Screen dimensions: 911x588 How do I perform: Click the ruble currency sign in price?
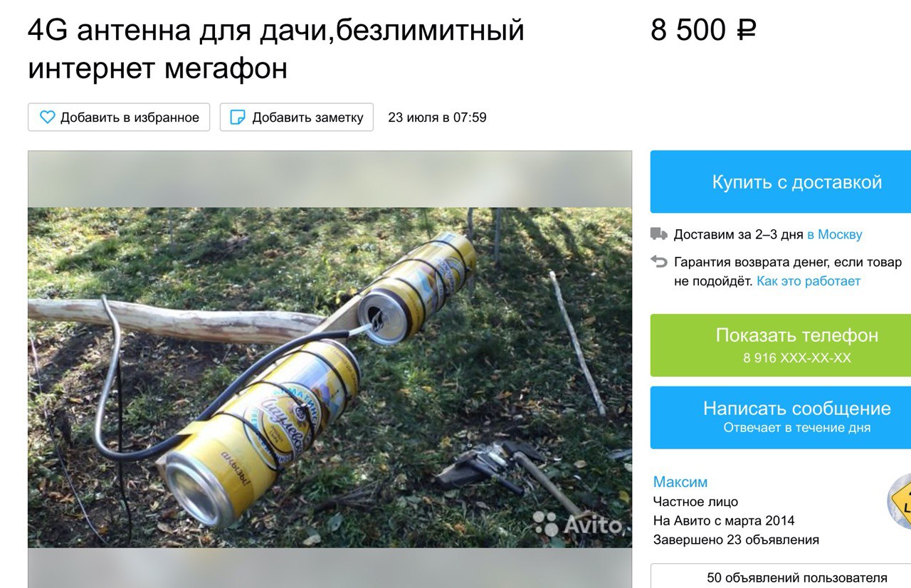click(747, 31)
